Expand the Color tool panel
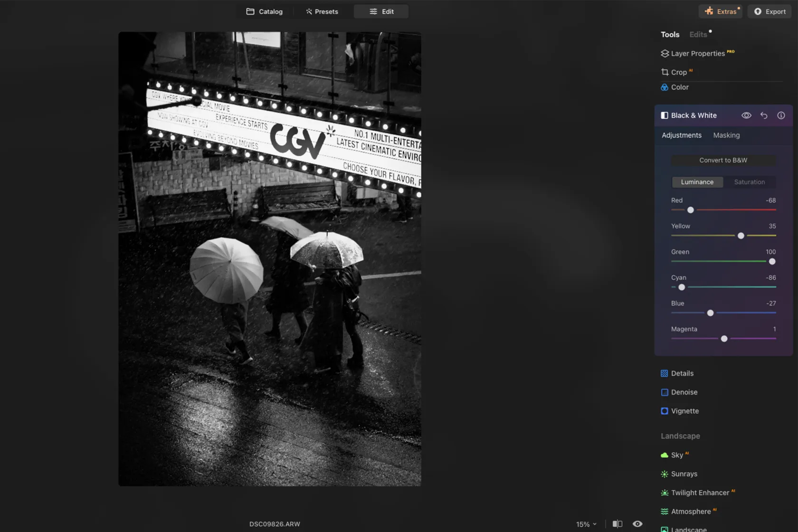 pyautogui.click(x=679, y=87)
